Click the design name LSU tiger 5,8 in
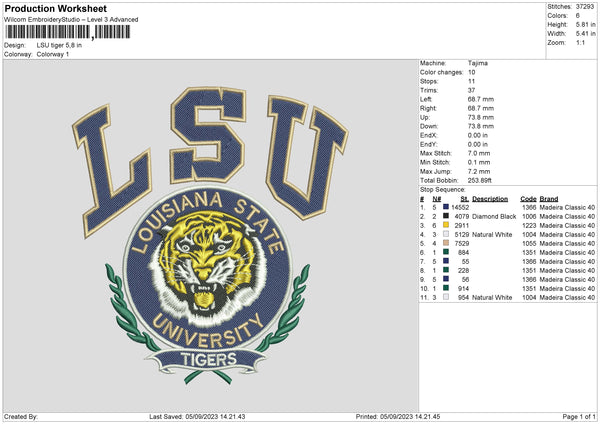 click(x=59, y=45)
